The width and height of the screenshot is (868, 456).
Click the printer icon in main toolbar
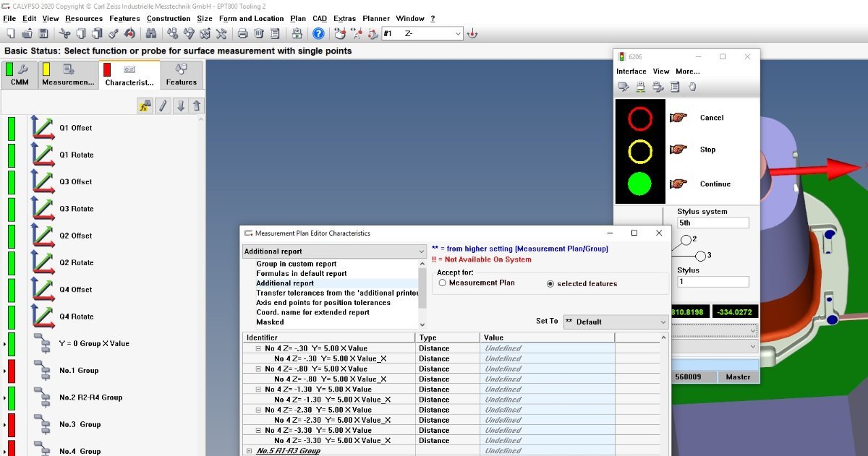coord(243,33)
